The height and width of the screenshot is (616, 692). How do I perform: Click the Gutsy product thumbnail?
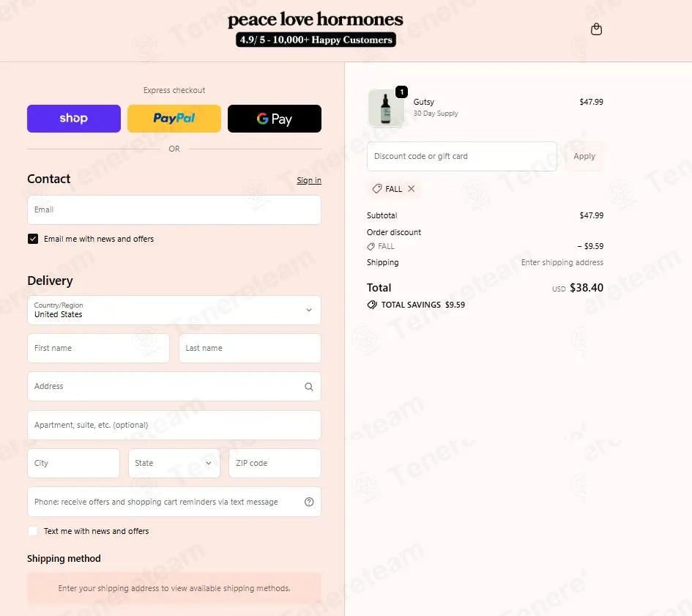tap(386, 108)
